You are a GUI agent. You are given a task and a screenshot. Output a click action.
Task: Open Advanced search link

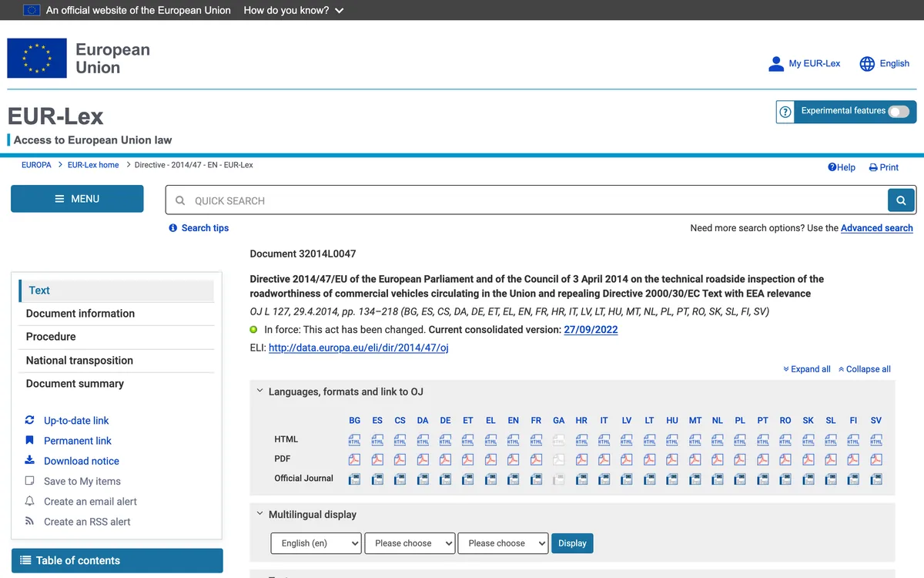tap(877, 228)
